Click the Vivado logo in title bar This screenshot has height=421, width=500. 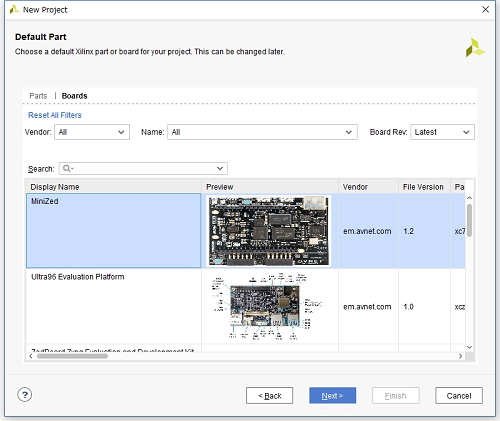tap(14, 10)
